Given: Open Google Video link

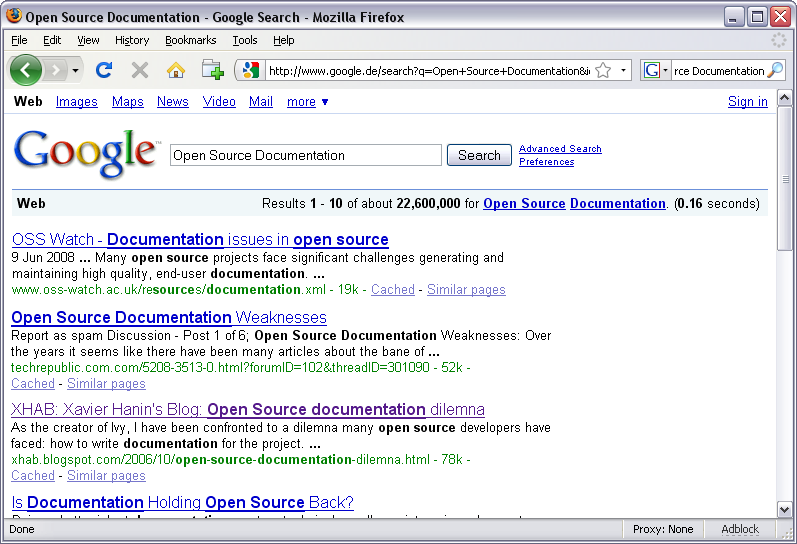Looking at the screenshot, I should (219, 102).
